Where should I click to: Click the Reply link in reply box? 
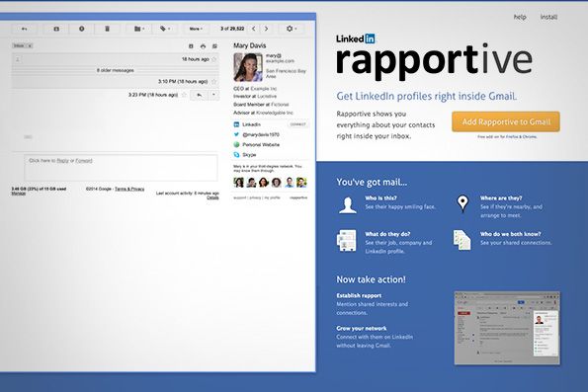(x=62, y=160)
